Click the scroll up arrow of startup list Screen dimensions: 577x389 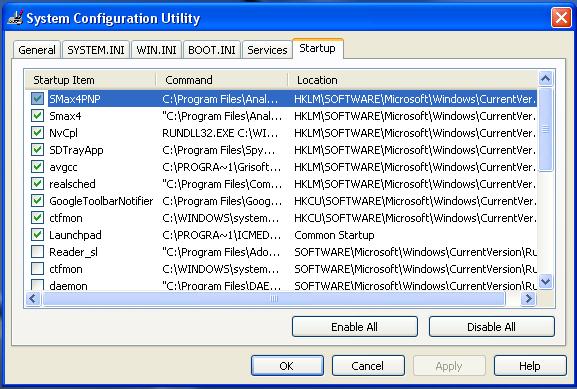545,78
